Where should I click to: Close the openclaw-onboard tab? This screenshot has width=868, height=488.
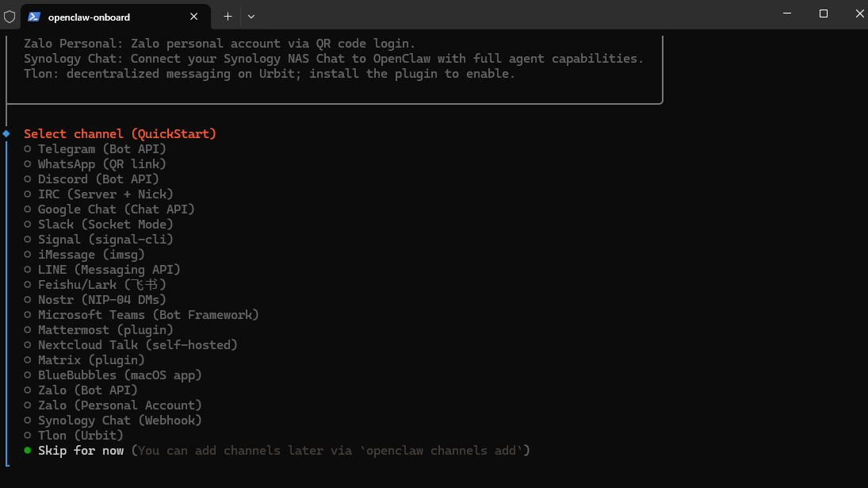[196, 17]
